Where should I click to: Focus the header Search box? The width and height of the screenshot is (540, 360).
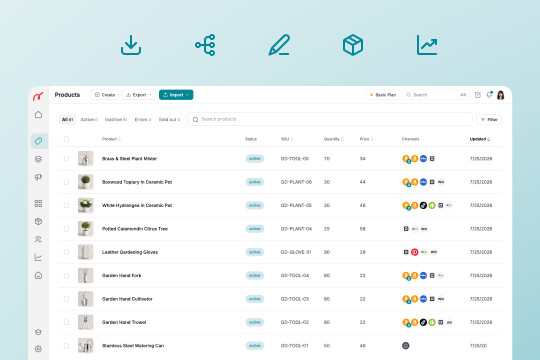click(436, 95)
